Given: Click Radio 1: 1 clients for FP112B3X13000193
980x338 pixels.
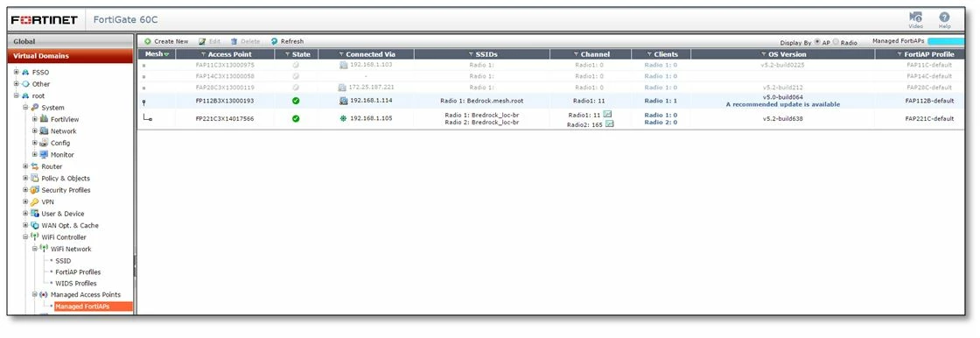Looking at the screenshot, I should pos(661,101).
